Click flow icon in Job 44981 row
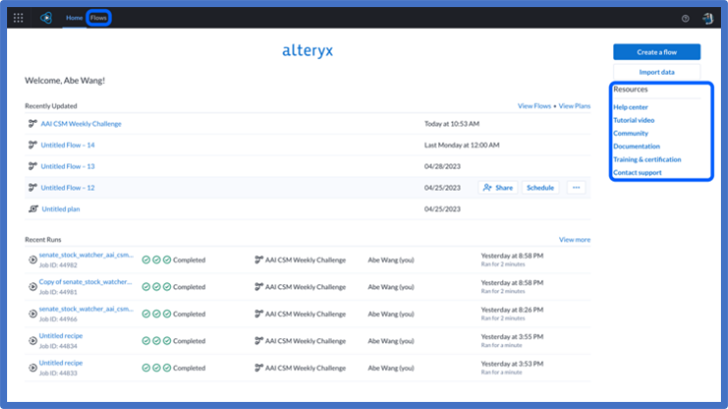This screenshot has height=409, width=728. (259, 287)
